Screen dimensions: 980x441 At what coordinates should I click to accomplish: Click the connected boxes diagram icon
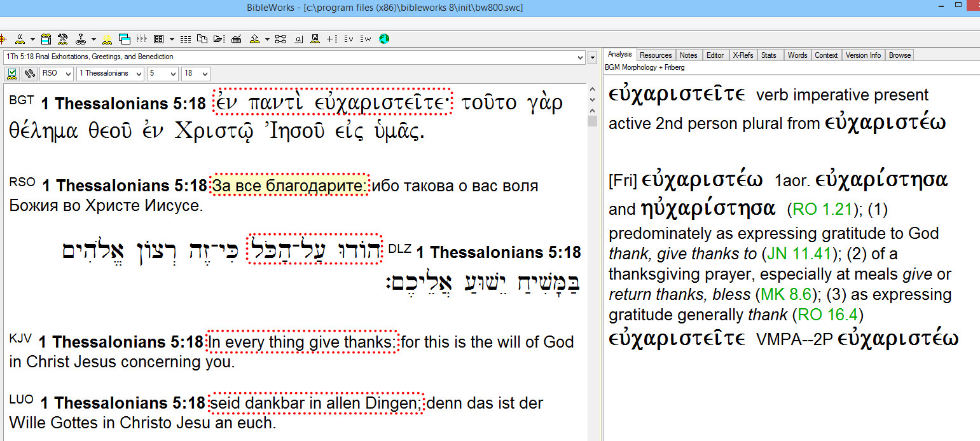pyautogui.click(x=280, y=39)
